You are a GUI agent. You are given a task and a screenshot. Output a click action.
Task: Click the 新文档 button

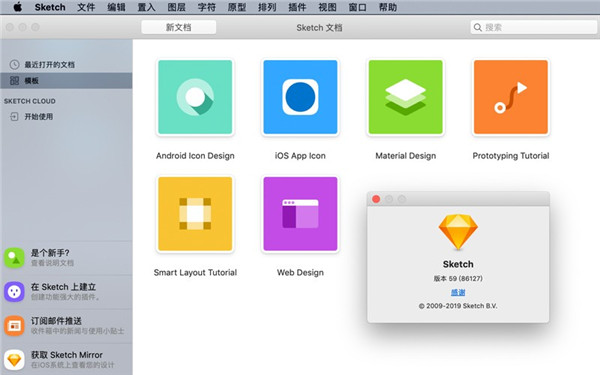[179, 27]
